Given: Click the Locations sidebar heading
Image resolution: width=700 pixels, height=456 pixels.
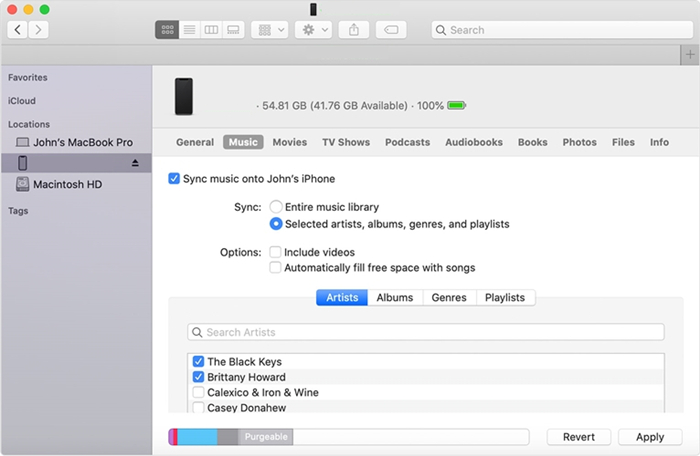Looking at the screenshot, I should click(29, 124).
